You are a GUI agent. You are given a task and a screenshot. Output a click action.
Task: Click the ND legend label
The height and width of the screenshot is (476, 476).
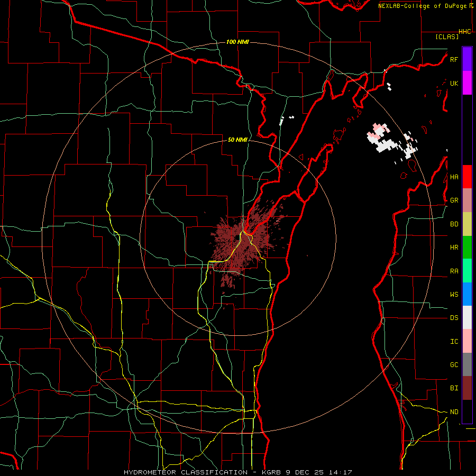(454, 412)
